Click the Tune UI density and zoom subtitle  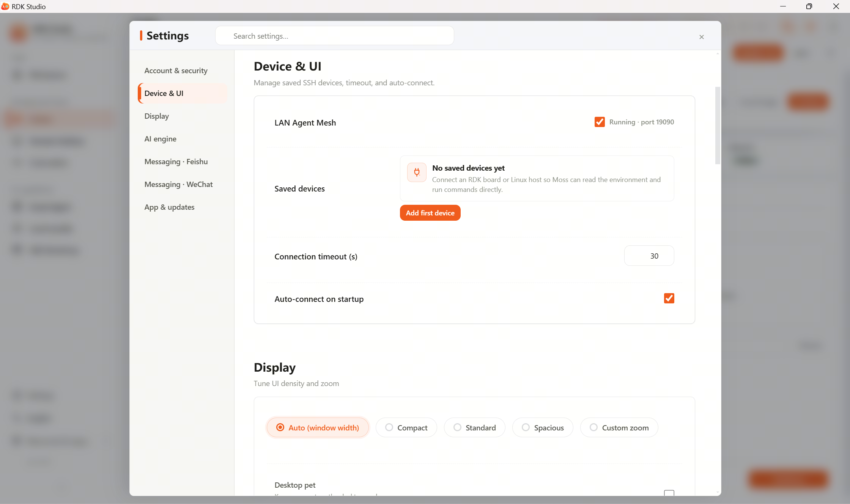point(296,383)
